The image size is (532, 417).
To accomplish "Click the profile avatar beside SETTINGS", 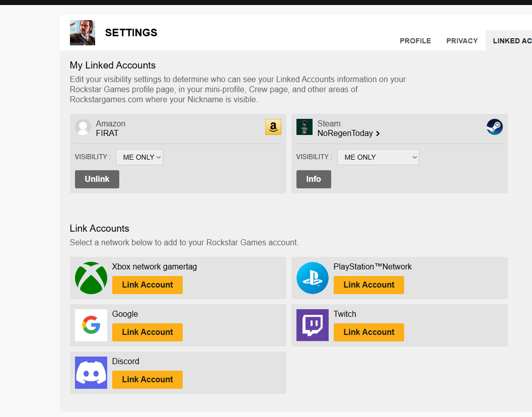I will 83,33.
